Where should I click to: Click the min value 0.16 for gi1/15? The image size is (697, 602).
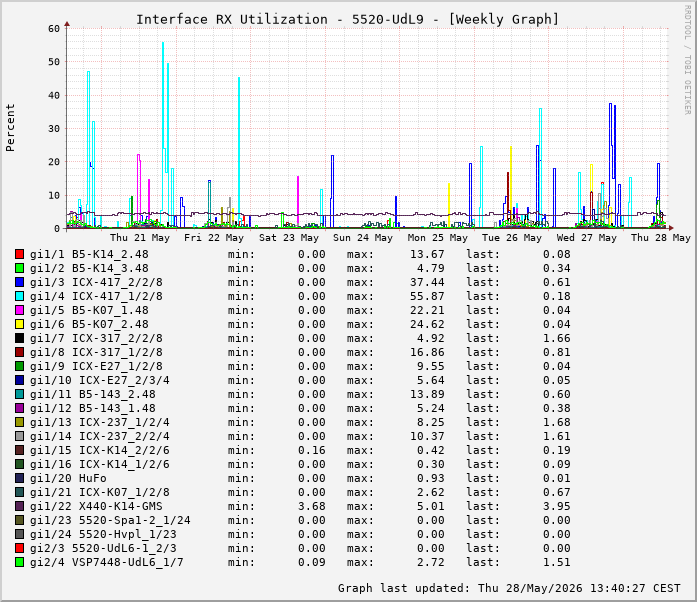coord(312,450)
